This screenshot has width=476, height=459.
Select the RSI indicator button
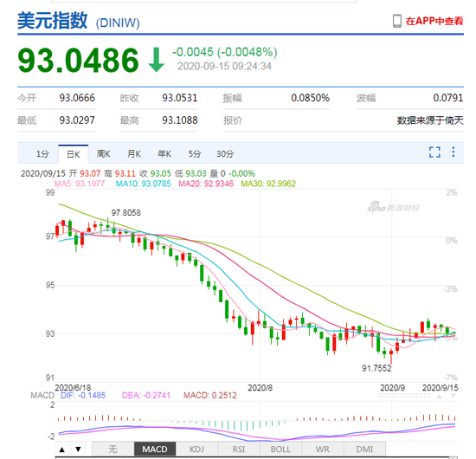(239, 449)
